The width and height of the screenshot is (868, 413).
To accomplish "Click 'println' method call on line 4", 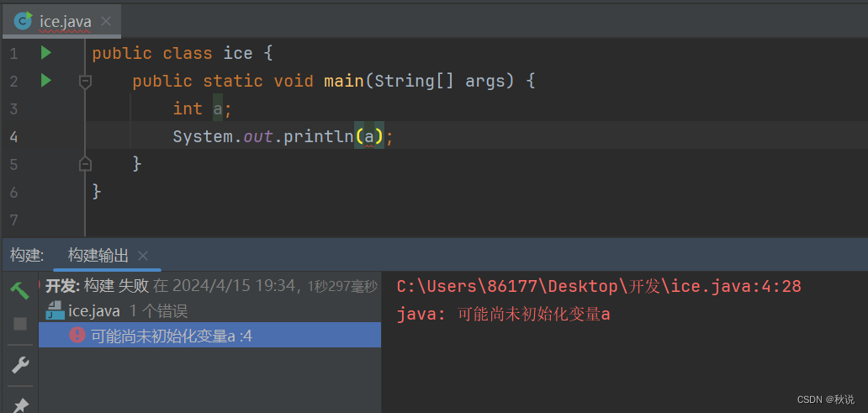I will click(318, 137).
